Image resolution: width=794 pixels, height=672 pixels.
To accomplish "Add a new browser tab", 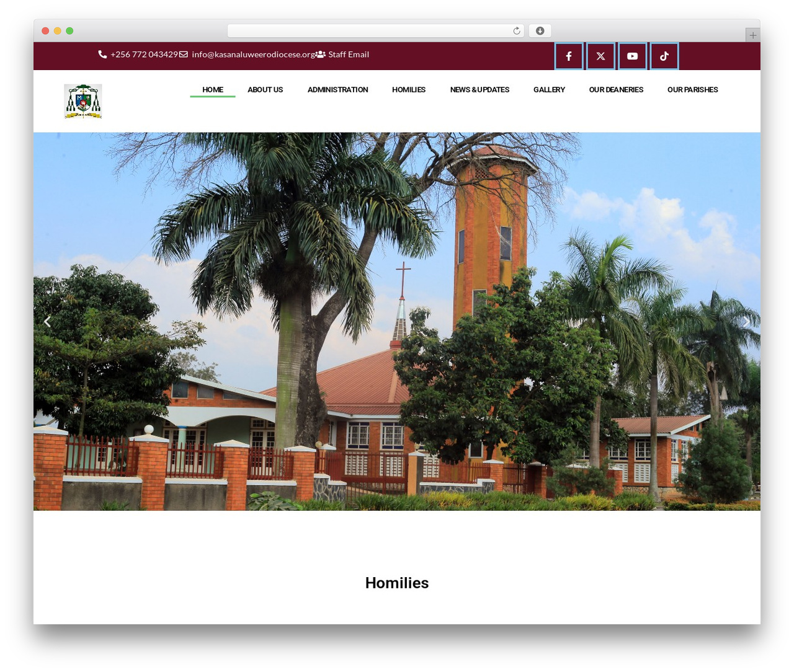I will [x=752, y=35].
